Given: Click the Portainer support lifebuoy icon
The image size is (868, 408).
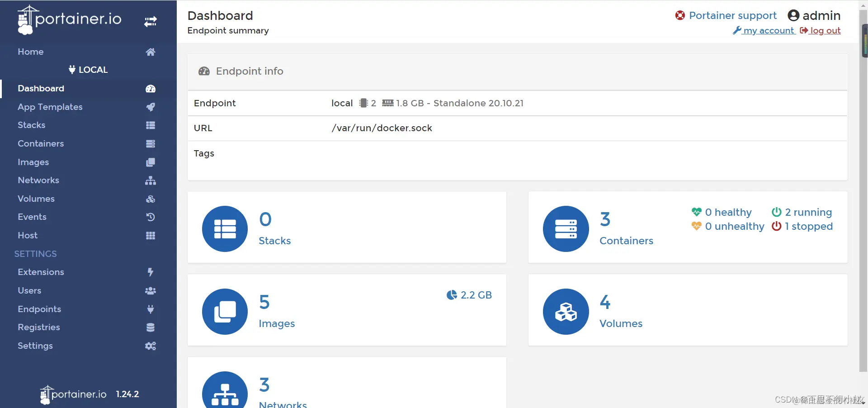Looking at the screenshot, I should (680, 15).
